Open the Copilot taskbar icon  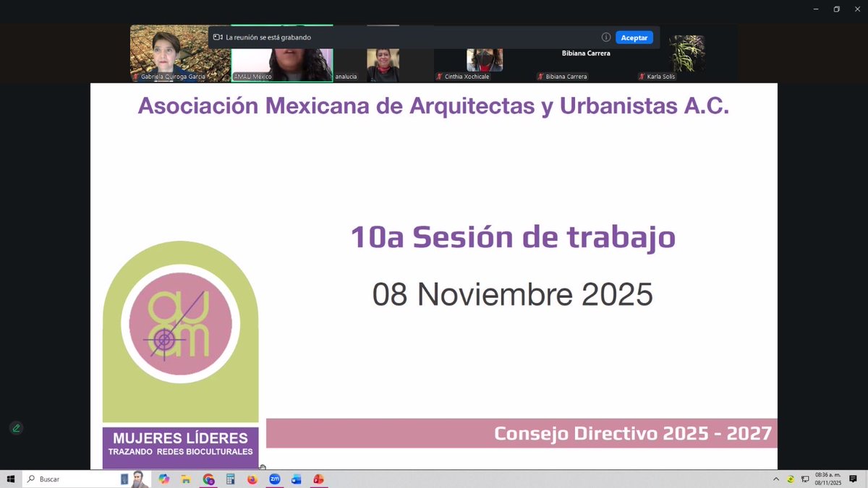tap(164, 479)
